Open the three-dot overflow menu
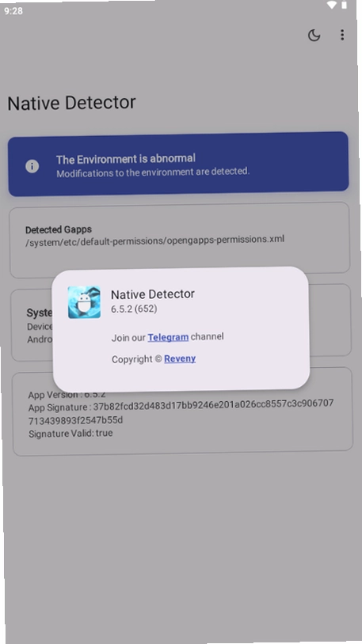 (x=342, y=35)
